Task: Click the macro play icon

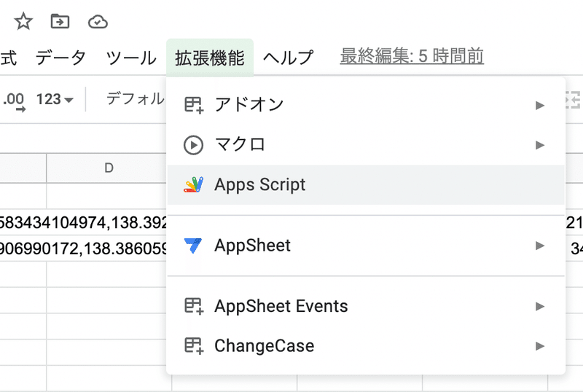Action: (193, 145)
